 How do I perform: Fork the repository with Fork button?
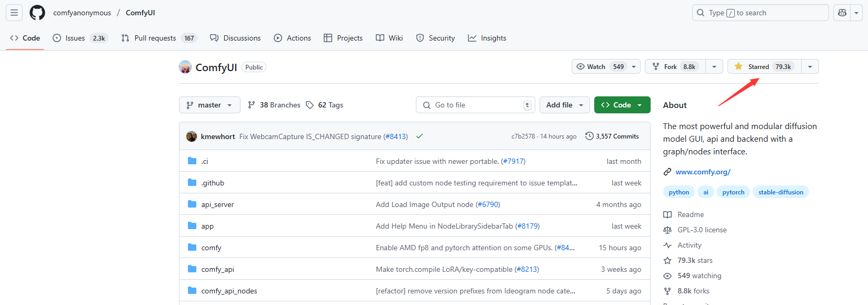point(675,66)
